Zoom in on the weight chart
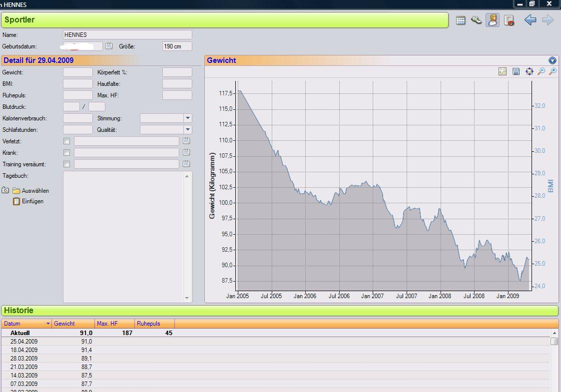 pyautogui.click(x=553, y=71)
